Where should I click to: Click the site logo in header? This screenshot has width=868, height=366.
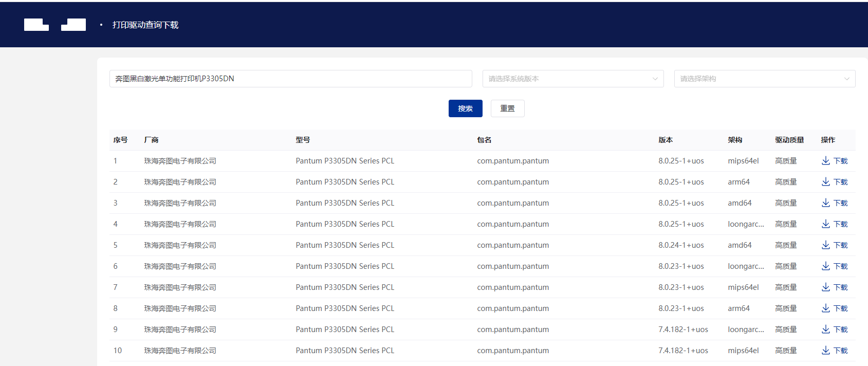click(x=55, y=24)
